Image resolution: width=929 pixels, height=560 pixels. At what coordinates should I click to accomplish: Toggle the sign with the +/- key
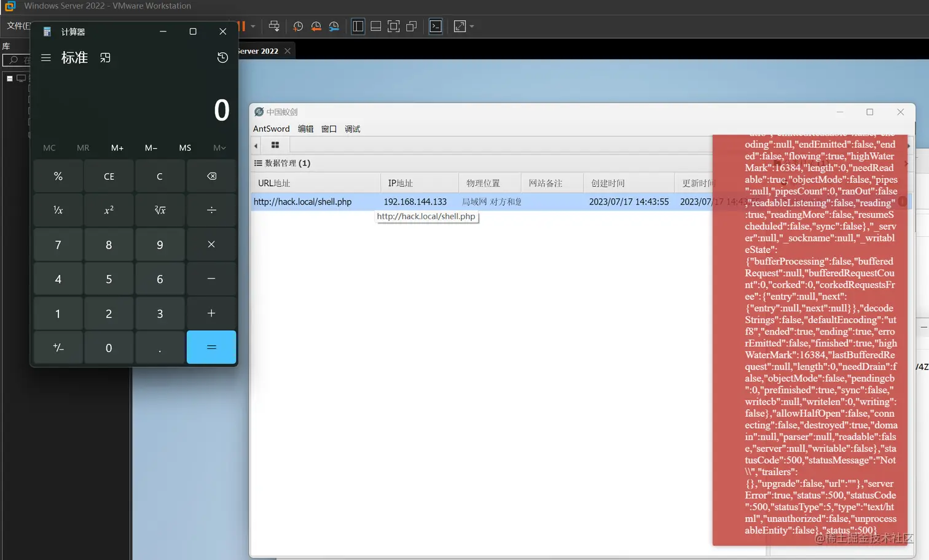point(58,348)
